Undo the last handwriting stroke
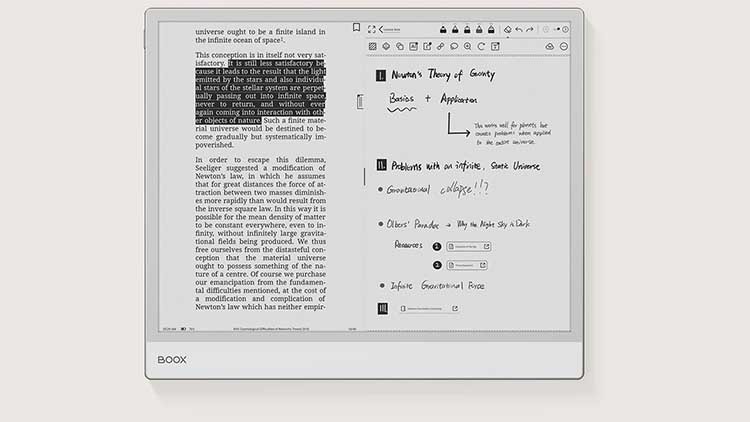This screenshot has width=750, height=422. tap(518, 30)
